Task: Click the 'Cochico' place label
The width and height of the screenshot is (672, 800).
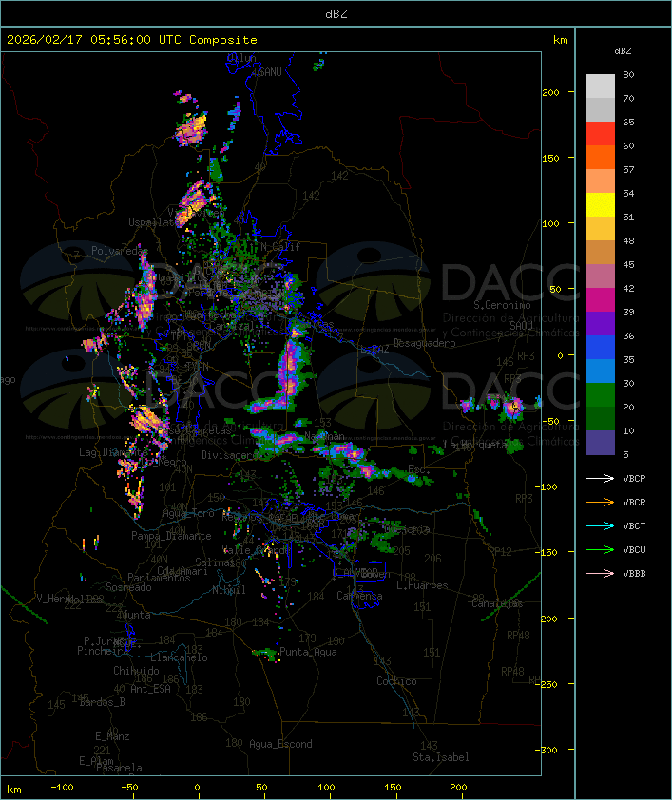Action: [396, 681]
